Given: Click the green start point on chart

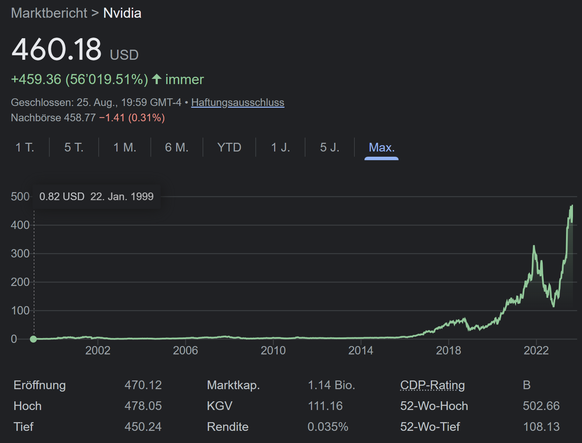Looking at the screenshot, I should tap(33, 339).
